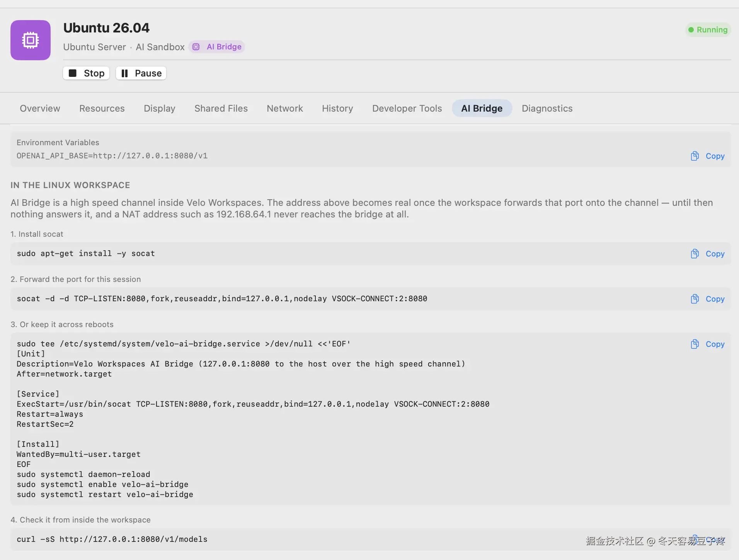Stop the running Ubuntu workspace
This screenshot has width=739, height=560.
pos(86,73)
